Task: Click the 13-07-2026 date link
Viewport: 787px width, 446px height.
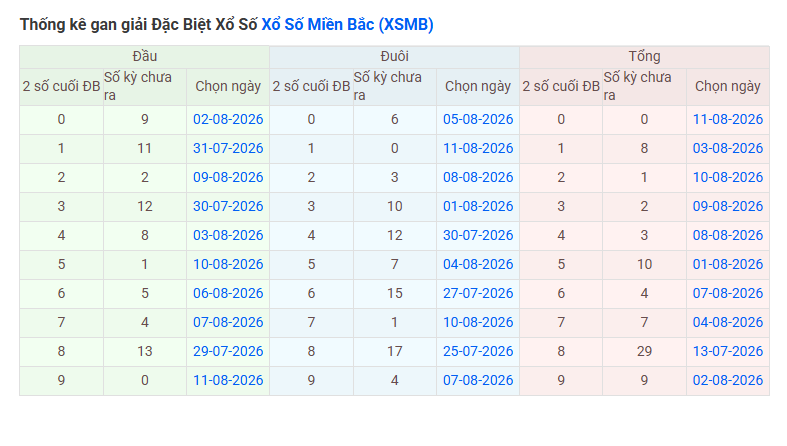Action: (728, 351)
